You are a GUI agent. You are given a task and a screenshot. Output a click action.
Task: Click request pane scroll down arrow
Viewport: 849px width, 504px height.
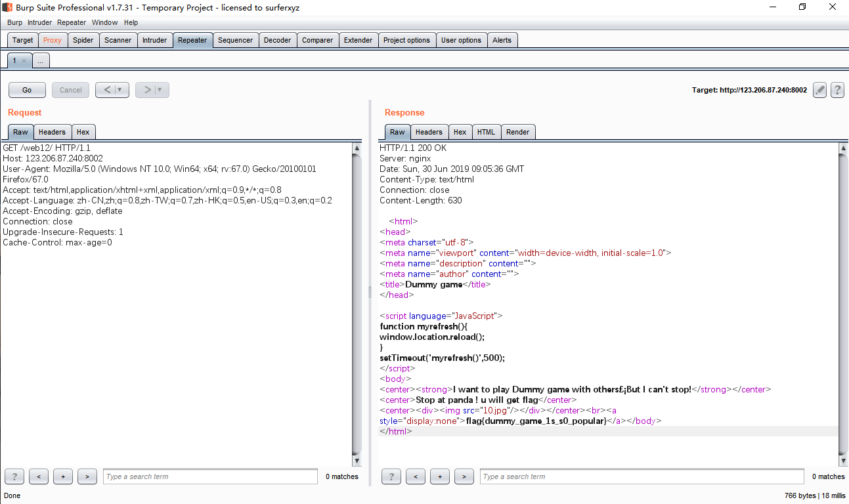pyautogui.click(x=357, y=461)
